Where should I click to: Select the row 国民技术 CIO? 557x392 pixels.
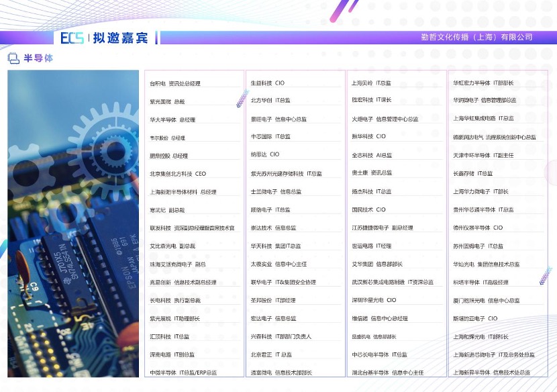click(x=368, y=209)
